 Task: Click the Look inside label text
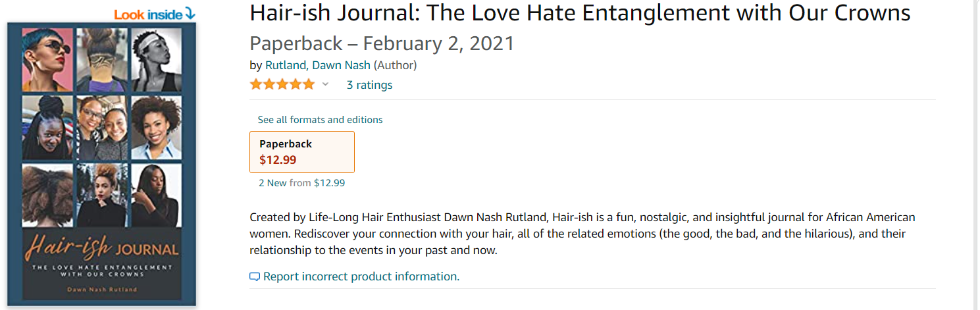149,14
